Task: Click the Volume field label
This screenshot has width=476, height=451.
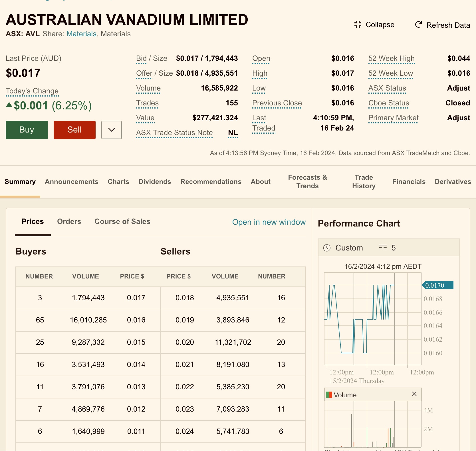Action: coord(148,88)
